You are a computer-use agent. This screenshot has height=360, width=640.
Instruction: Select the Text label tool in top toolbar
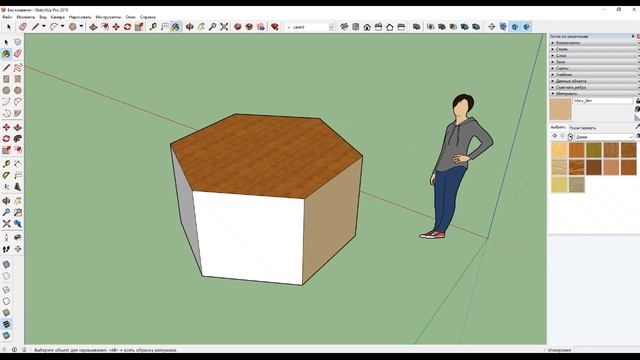coord(164,27)
